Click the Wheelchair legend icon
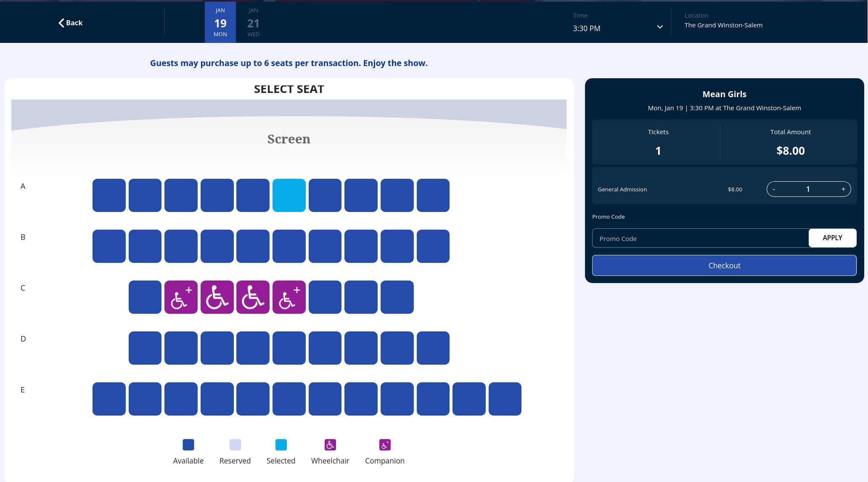Image resolution: width=868 pixels, height=482 pixels. pos(330,445)
